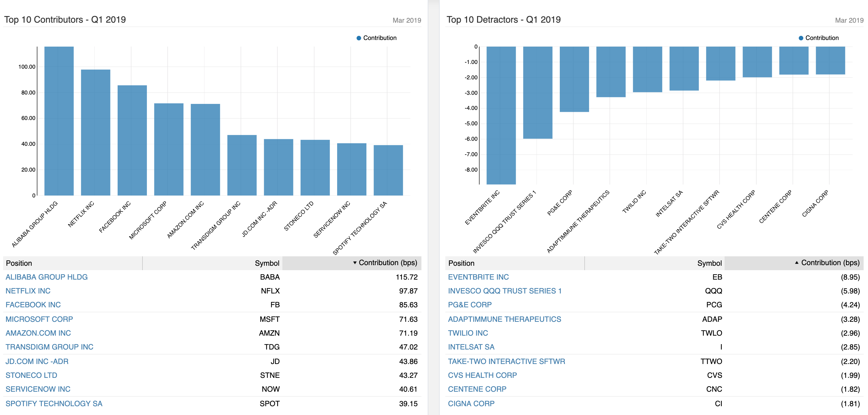Open the INTELSAT SA position link

(471, 347)
